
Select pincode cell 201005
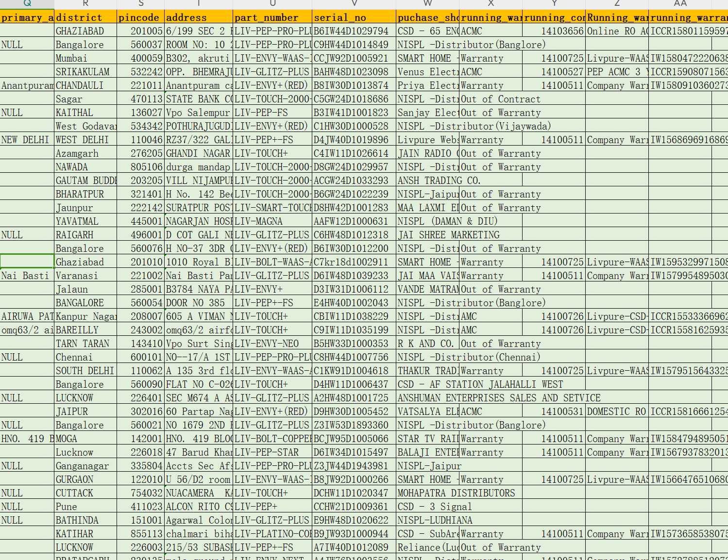point(141,31)
